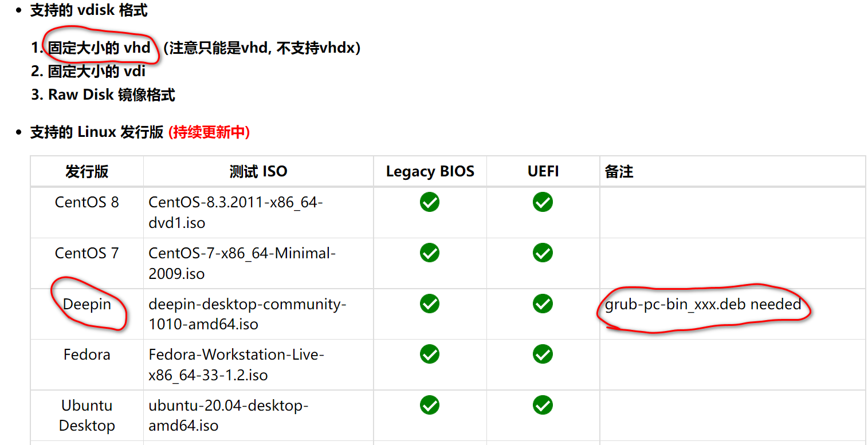
Task: Click the 'CentOS-7-x86_64-Minimal-2009.iso' file name
Action: [x=242, y=263]
